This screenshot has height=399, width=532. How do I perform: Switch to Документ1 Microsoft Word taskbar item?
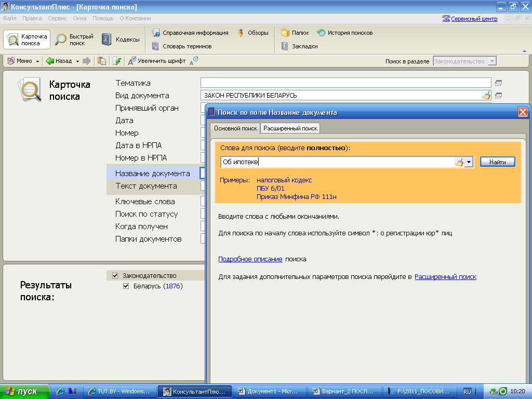tap(269, 392)
